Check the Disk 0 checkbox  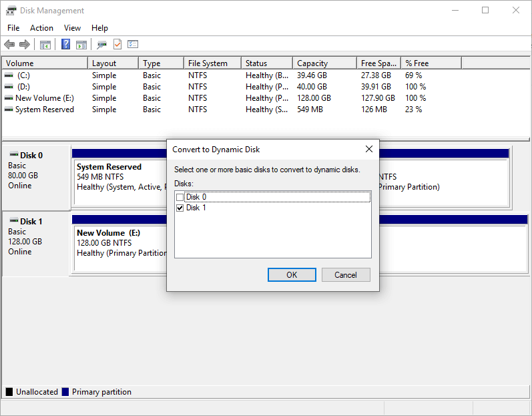[x=179, y=197]
